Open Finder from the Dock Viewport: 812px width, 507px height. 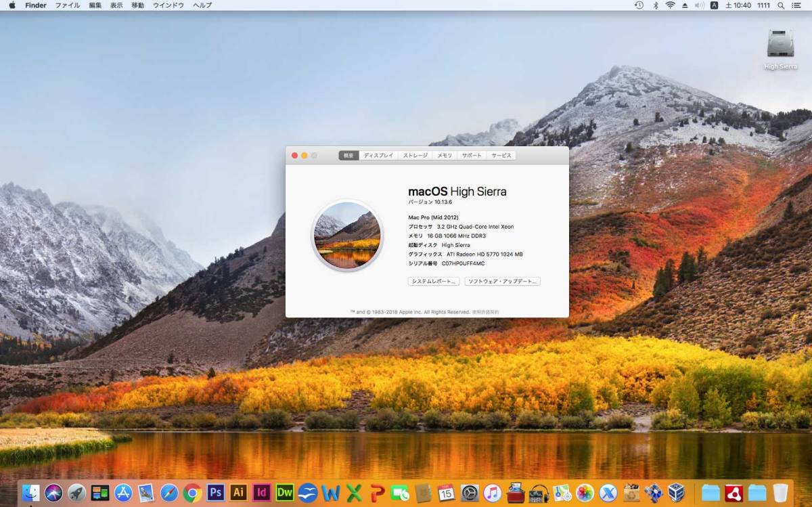tap(30, 493)
